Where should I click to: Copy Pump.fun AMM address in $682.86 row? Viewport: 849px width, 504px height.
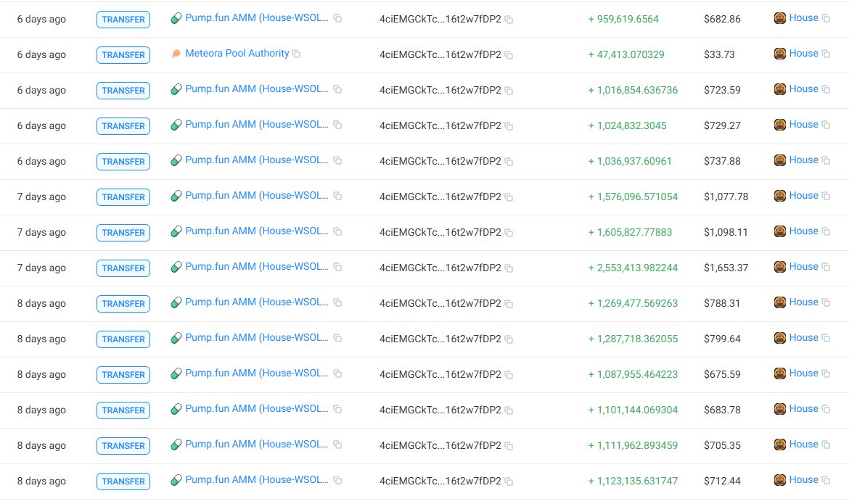click(337, 18)
